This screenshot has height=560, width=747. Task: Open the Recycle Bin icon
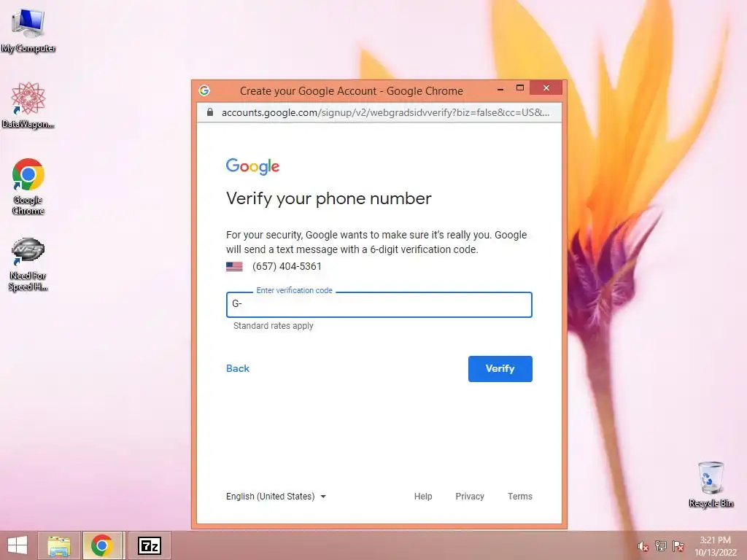711,484
